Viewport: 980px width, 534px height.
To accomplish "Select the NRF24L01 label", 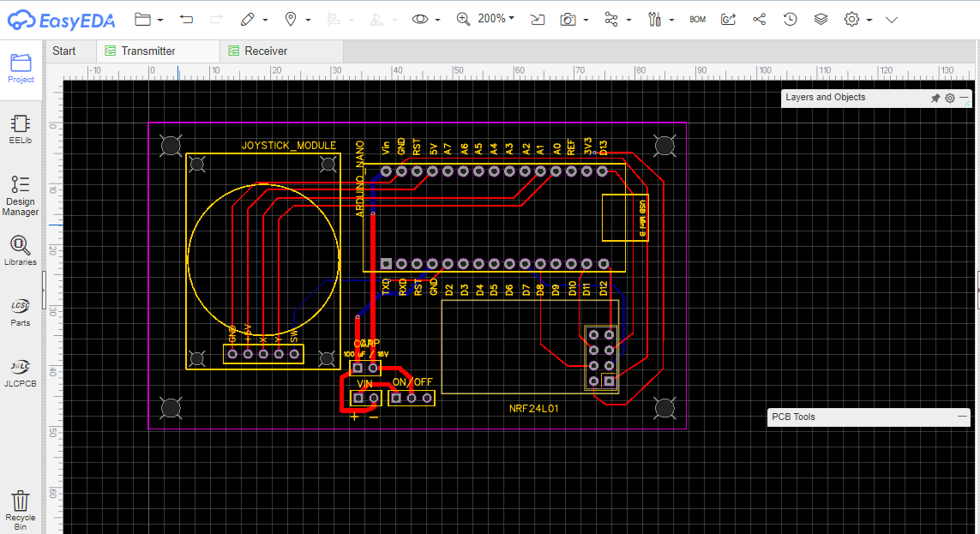I will [x=534, y=409].
